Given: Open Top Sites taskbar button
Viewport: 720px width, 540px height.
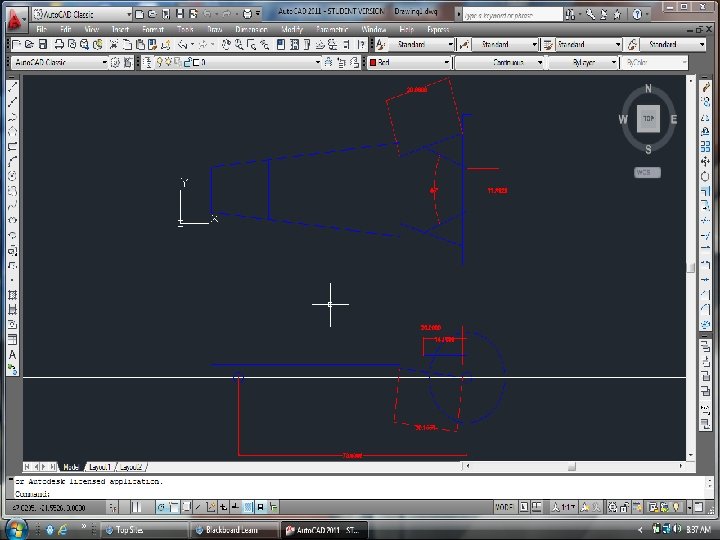Looking at the screenshot, I should coord(144,530).
